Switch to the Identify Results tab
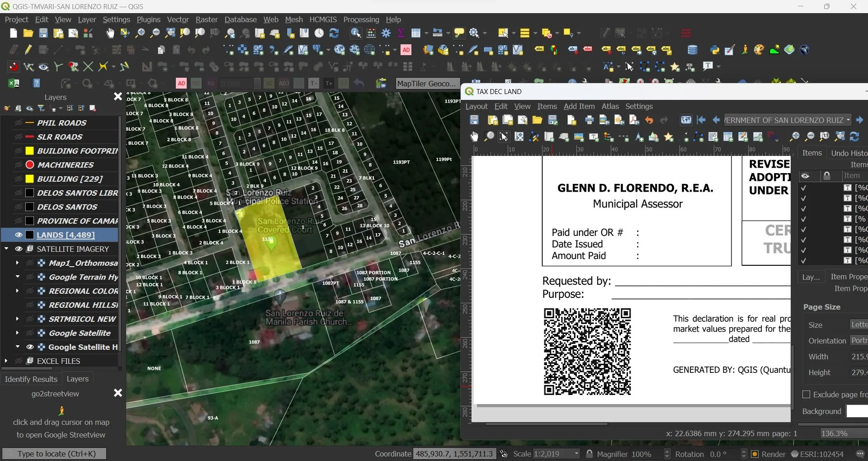Viewport: 868px width, 461px height. click(31, 379)
